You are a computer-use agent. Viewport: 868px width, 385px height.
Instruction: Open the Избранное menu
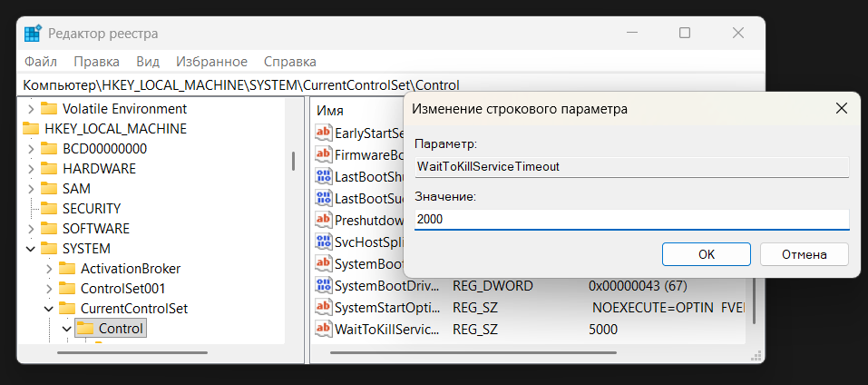click(x=211, y=62)
